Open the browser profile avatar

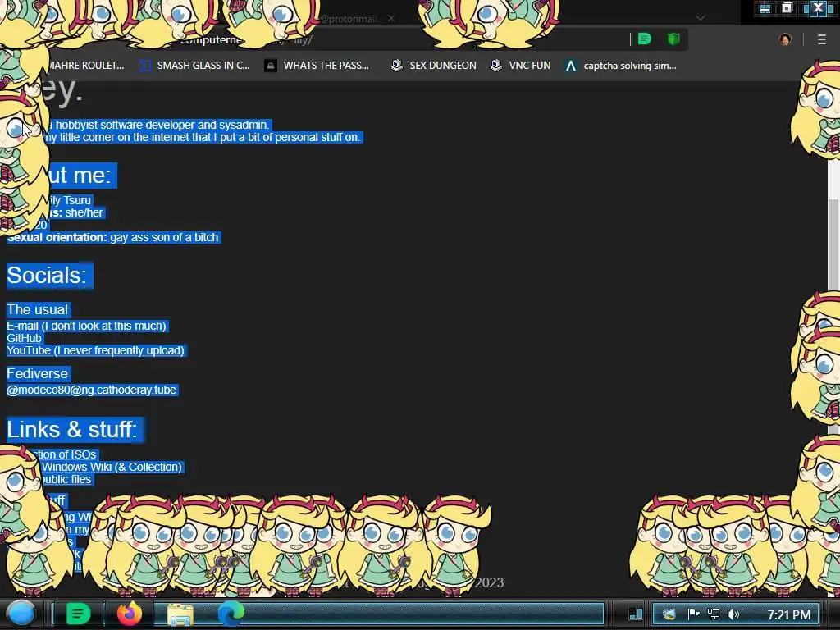coord(785,39)
